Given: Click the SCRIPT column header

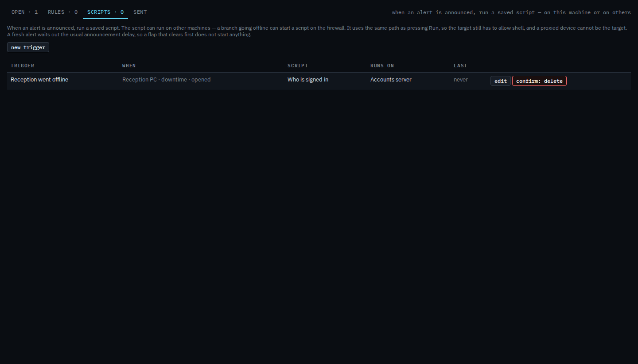Looking at the screenshot, I should (x=297, y=66).
